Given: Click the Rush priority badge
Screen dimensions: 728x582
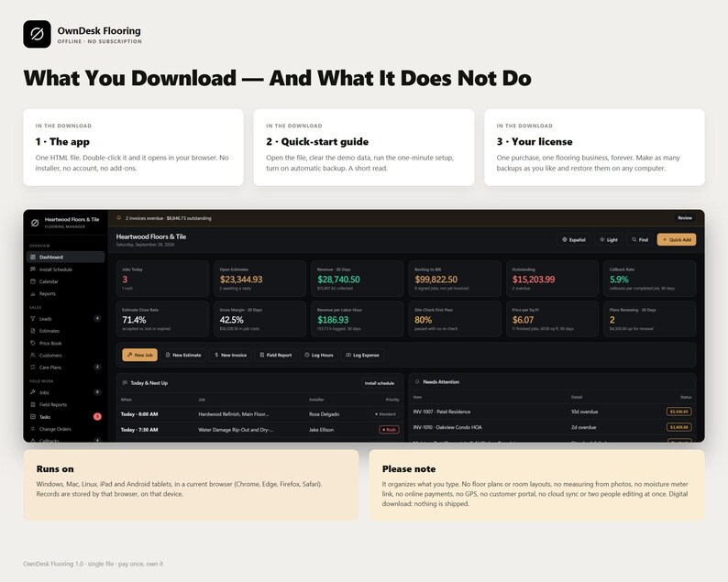Looking at the screenshot, I should 389,430.
